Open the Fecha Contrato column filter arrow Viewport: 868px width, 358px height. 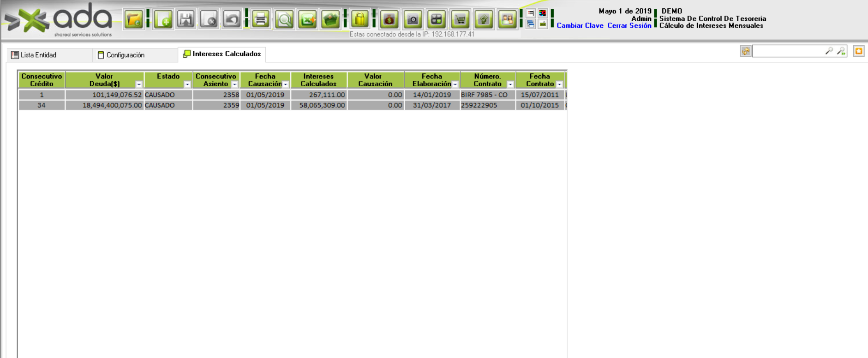559,84
